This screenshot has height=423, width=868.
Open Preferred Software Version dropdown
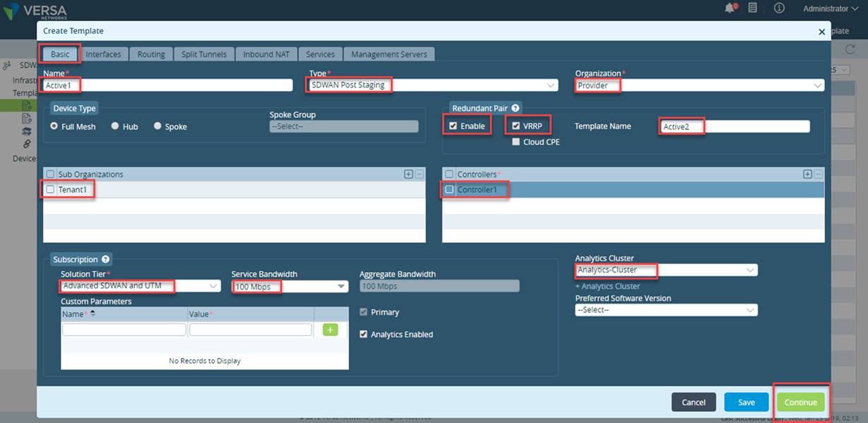pos(666,310)
